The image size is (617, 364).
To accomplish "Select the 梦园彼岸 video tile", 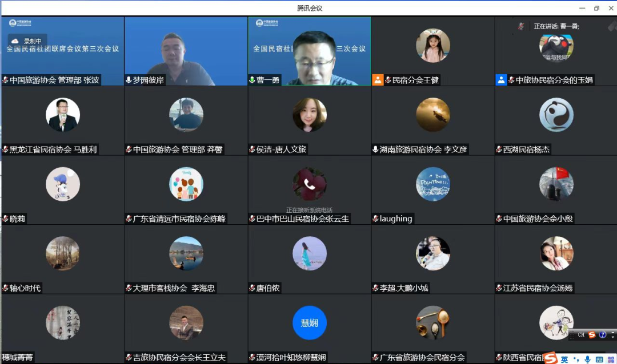I will coord(186,51).
